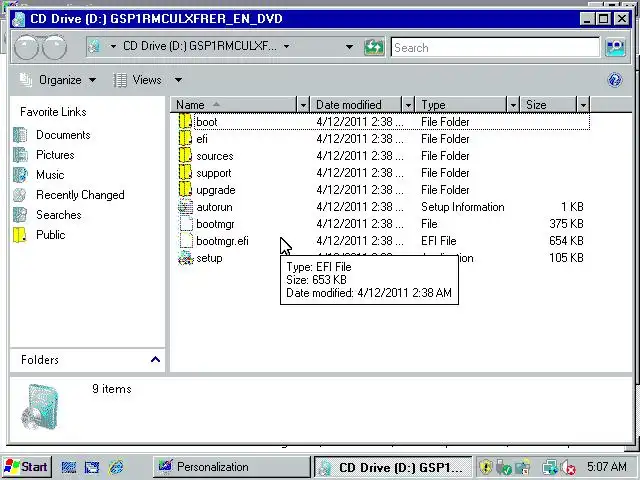The image size is (640, 480).
Task: Open Public folder link
Action: click(x=51, y=235)
